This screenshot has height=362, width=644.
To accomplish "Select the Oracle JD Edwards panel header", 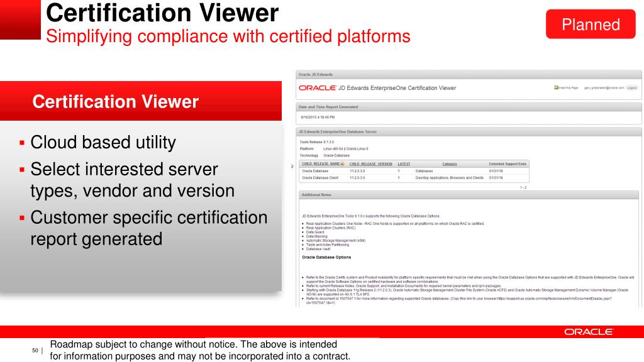I will pos(469,75).
